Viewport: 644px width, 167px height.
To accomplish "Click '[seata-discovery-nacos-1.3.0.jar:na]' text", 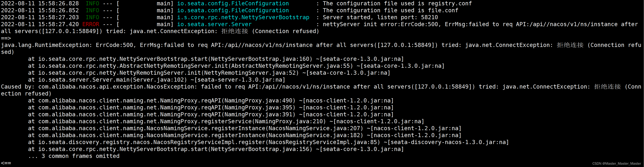I will (x=448, y=142).
